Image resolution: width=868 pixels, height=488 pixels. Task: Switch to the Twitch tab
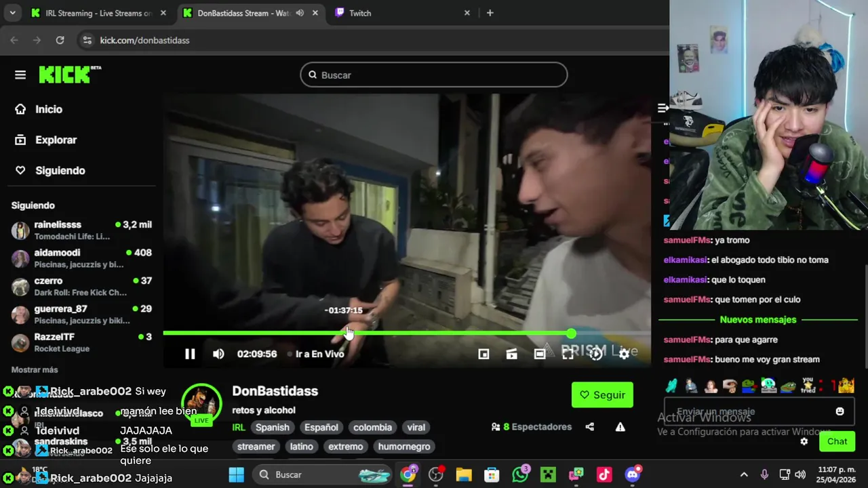(x=403, y=13)
